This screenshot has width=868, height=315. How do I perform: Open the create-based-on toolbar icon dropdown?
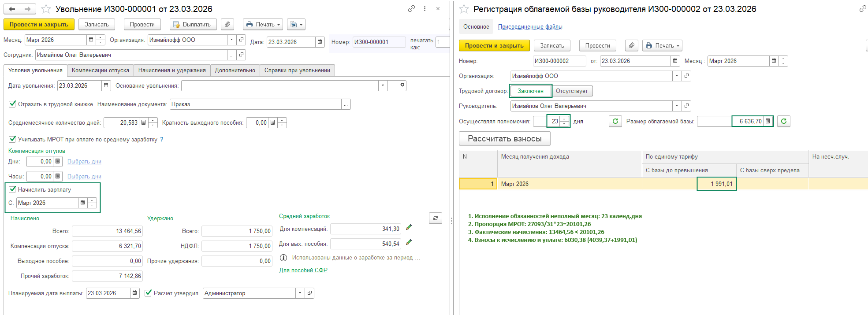296,24
